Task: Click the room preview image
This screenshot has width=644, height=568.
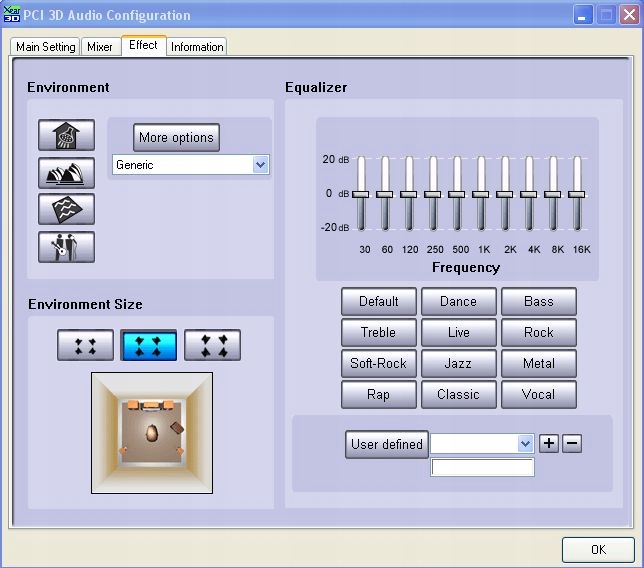Action: [152, 433]
